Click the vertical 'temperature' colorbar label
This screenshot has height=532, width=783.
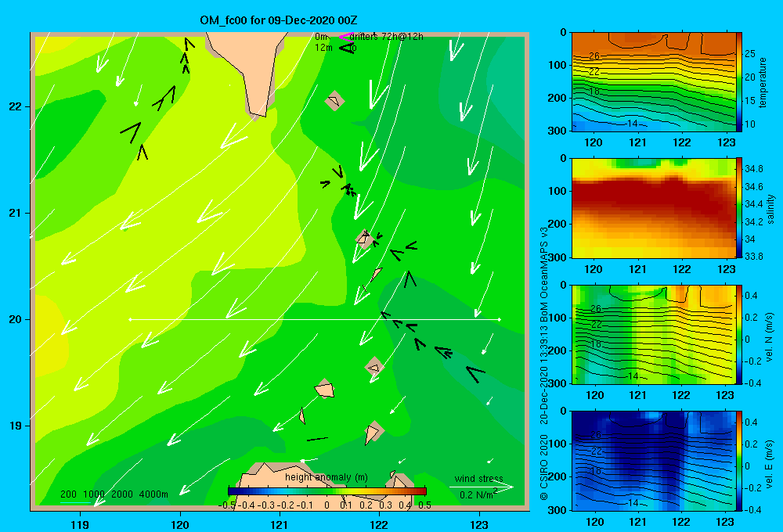[x=762, y=82]
